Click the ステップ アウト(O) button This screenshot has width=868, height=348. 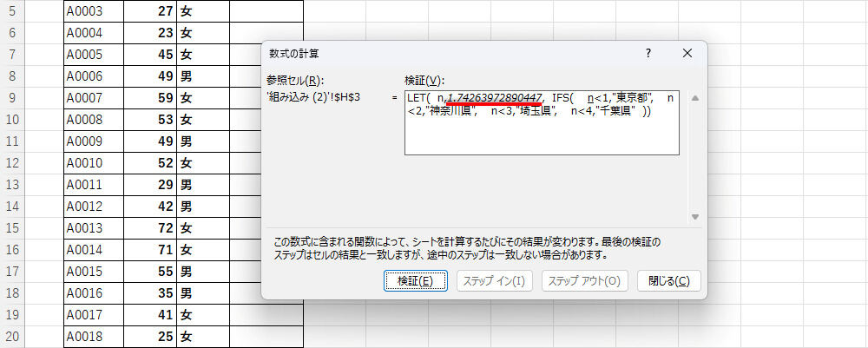point(584,281)
